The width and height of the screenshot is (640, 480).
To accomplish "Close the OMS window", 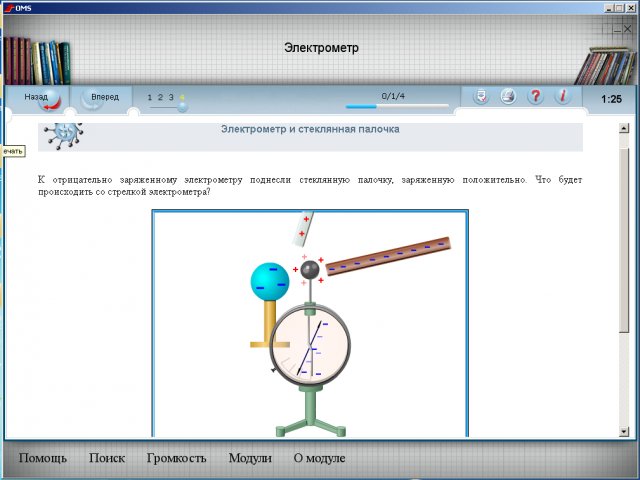I will pos(630,8).
